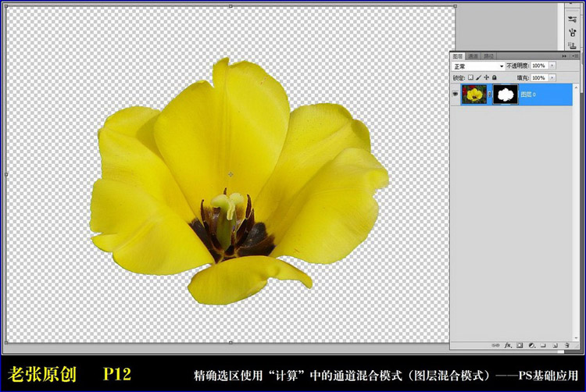The width and height of the screenshot is (586, 392).
Task: Switch to the 通道 channels tab
Action: (x=473, y=56)
